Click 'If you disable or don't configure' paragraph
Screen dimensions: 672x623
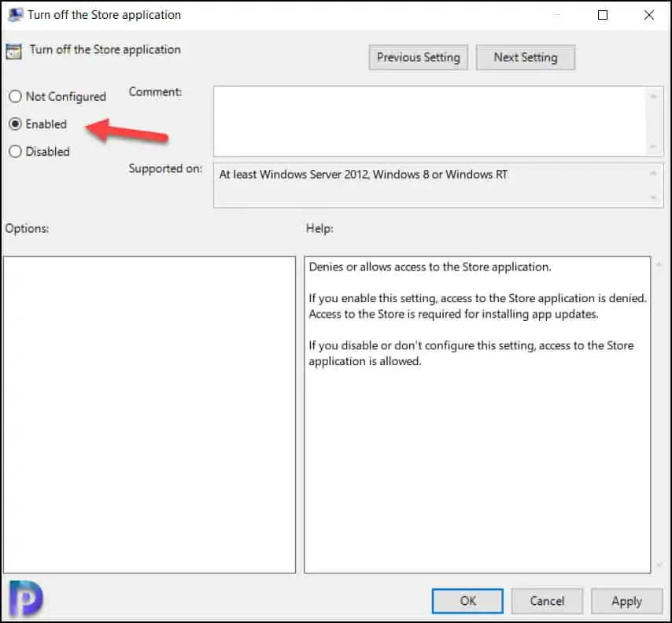point(471,353)
